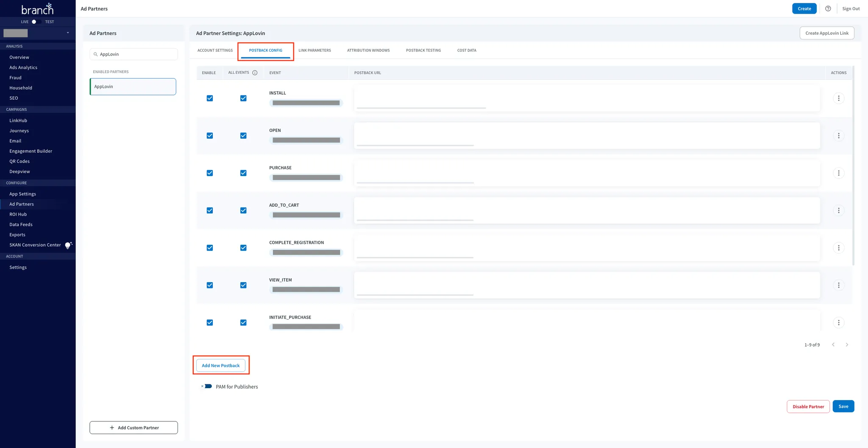Click Add Custom Partner button

coord(134,428)
